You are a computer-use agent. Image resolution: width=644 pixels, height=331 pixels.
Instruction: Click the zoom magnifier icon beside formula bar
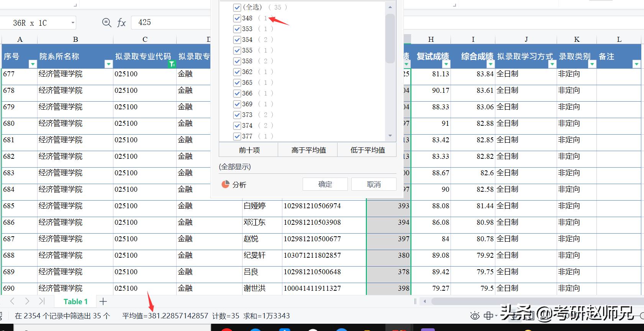point(107,23)
